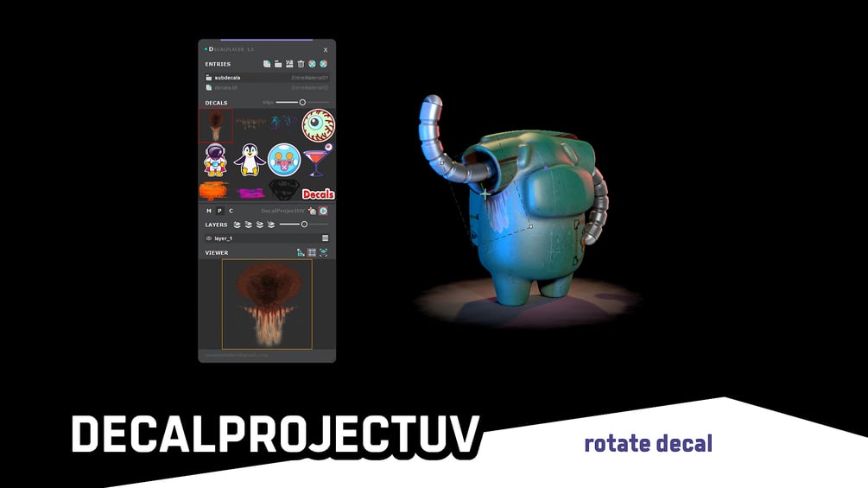
Task: Select the black diamond decal
Action: tap(284, 190)
